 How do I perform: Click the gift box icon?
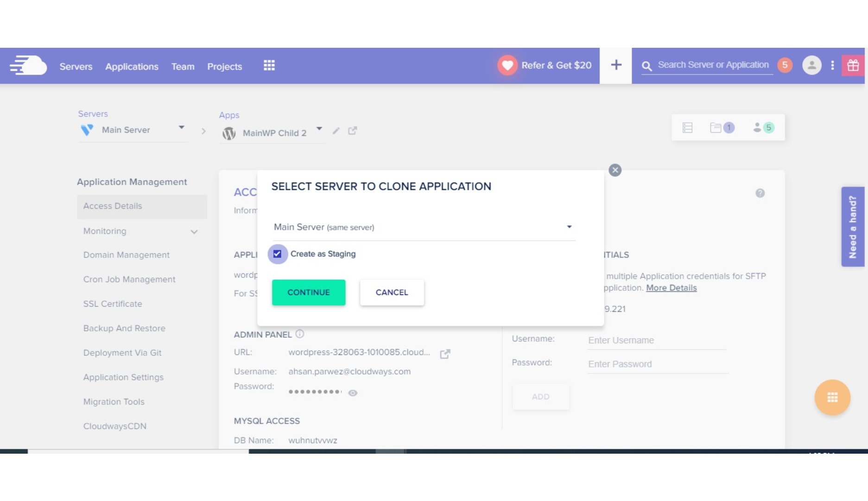click(x=853, y=65)
